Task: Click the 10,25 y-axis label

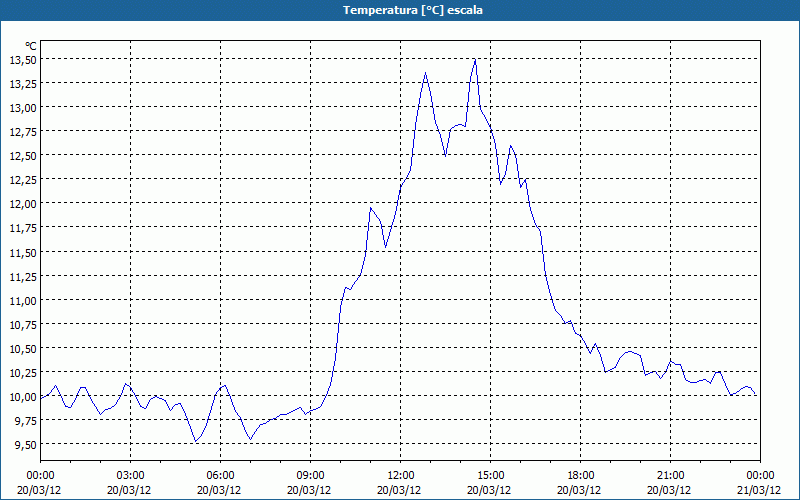Action: 23,372
